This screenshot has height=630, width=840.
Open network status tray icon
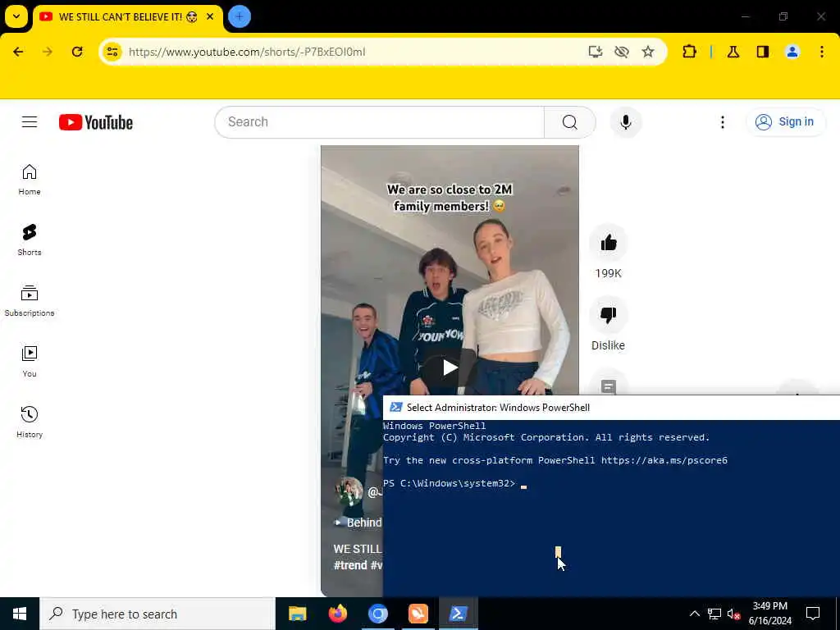[x=714, y=614]
